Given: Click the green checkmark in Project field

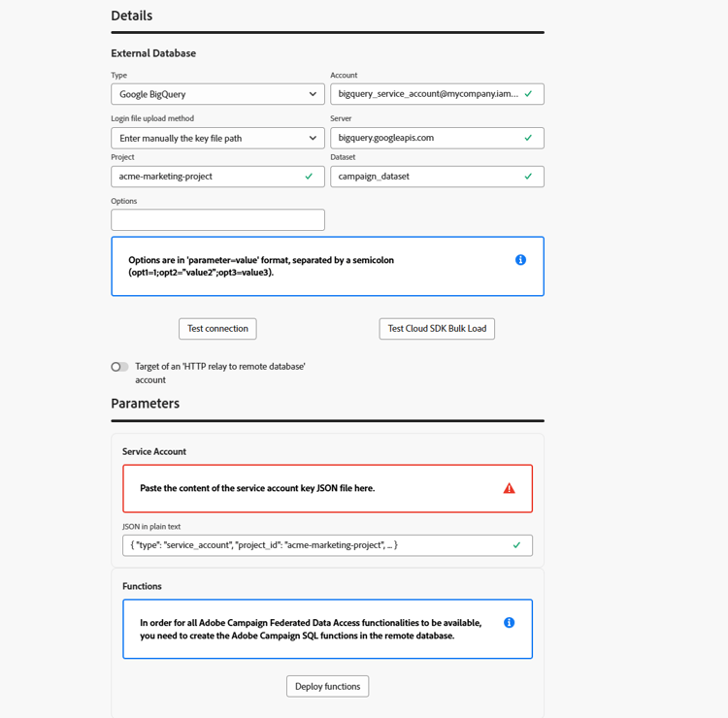Looking at the screenshot, I should pyautogui.click(x=309, y=177).
